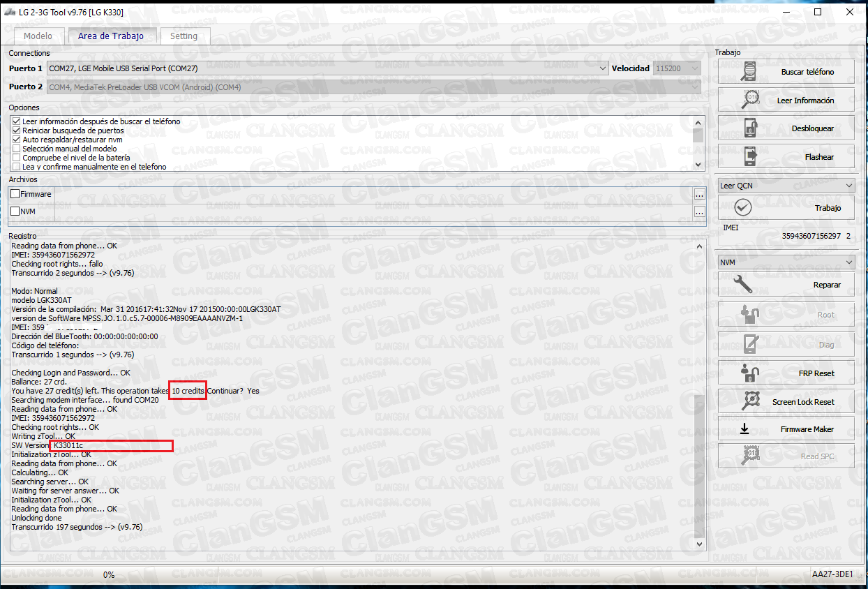Switch to the Modelo tab
This screenshot has height=589, width=868.
click(x=38, y=36)
